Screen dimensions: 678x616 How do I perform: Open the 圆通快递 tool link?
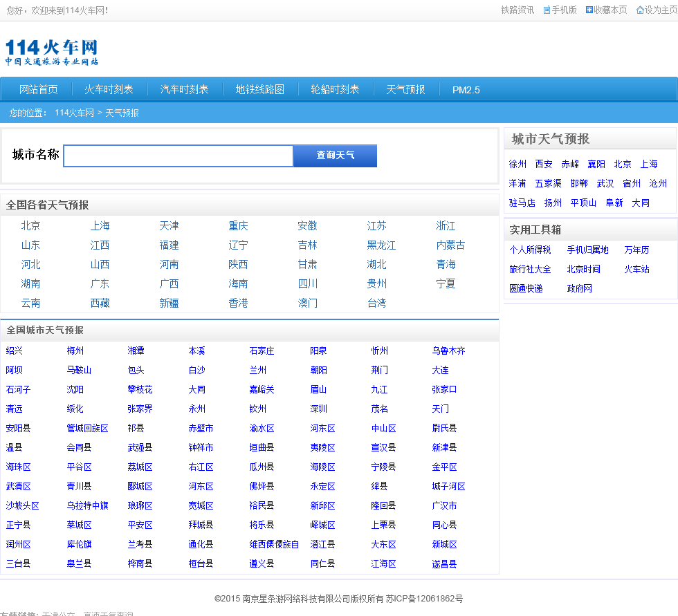pyautogui.click(x=526, y=288)
